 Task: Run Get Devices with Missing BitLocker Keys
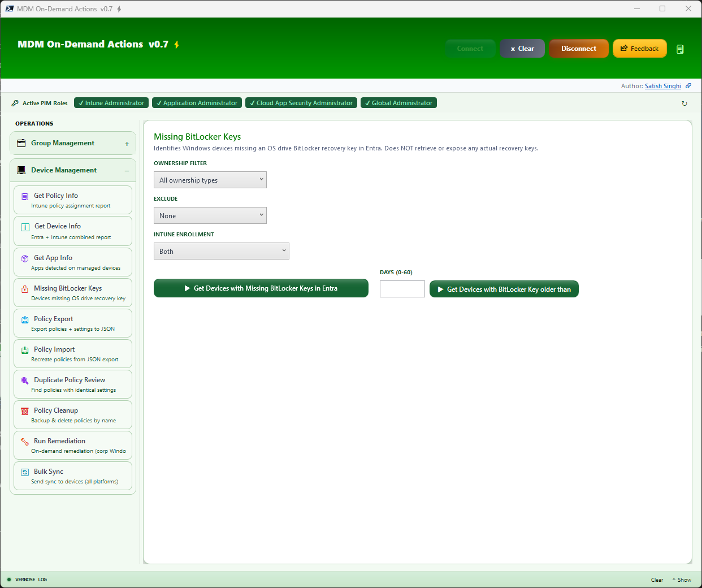point(261,288)
